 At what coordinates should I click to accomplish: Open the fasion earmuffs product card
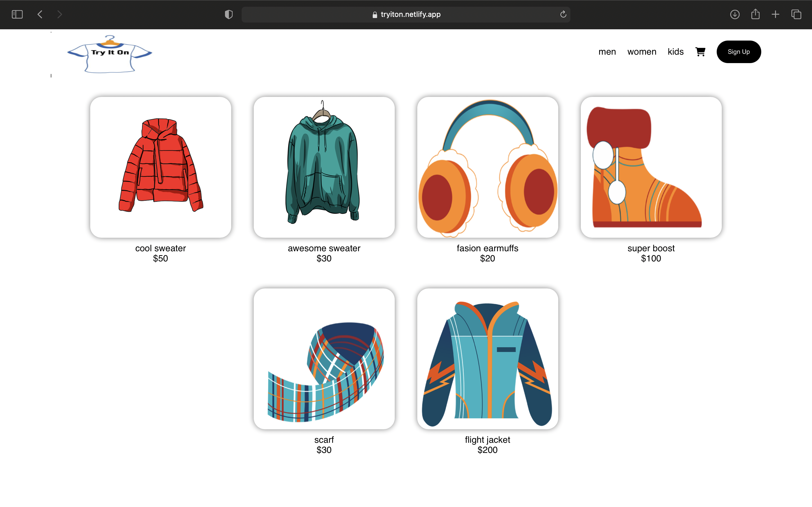pos(487,167)
